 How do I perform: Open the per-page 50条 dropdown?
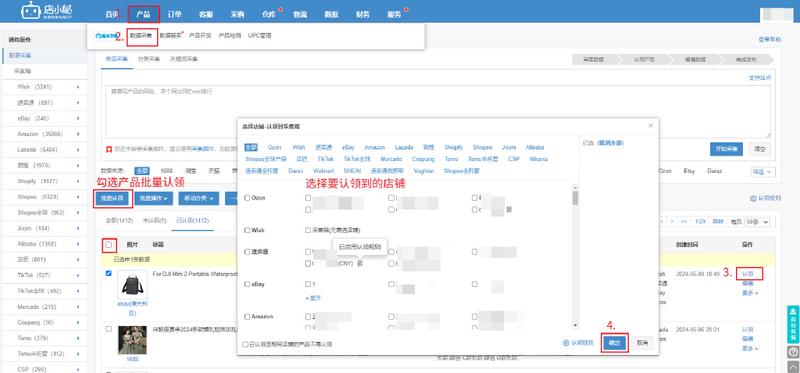(757, 222)
